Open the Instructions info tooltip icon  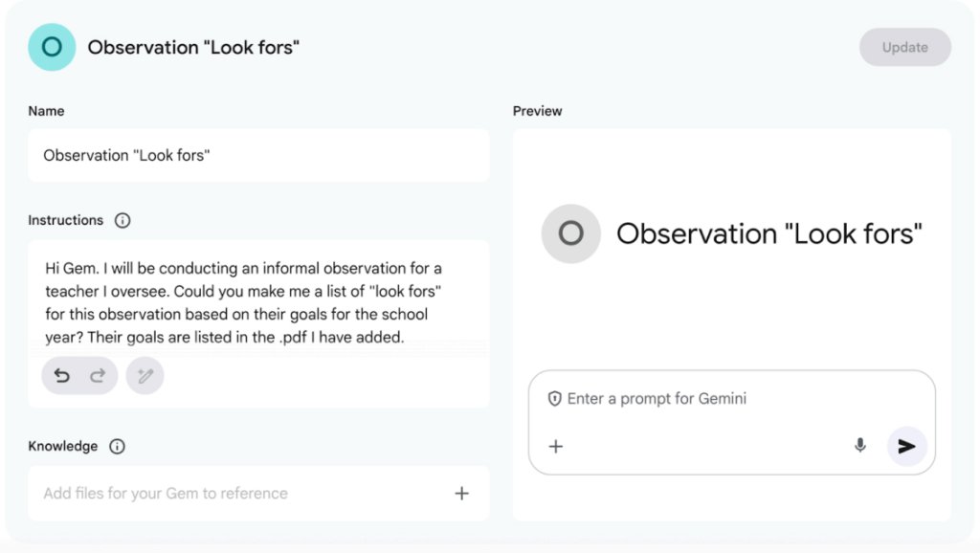(122, 221)
